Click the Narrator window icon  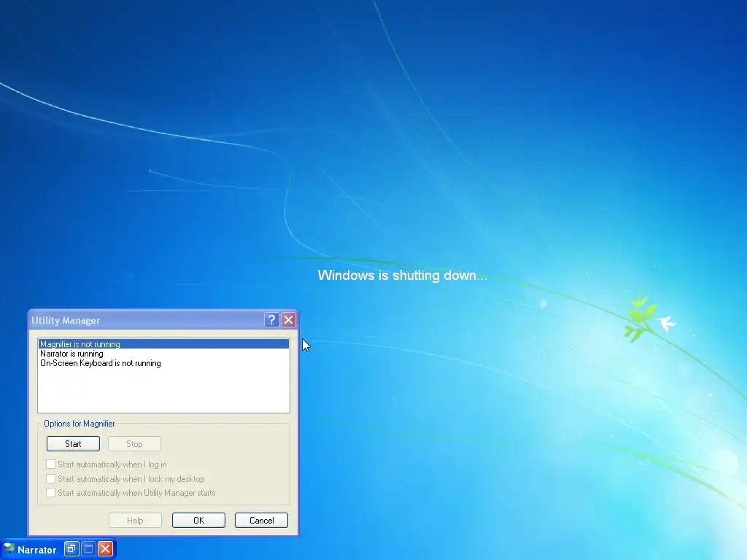point(9,548)
